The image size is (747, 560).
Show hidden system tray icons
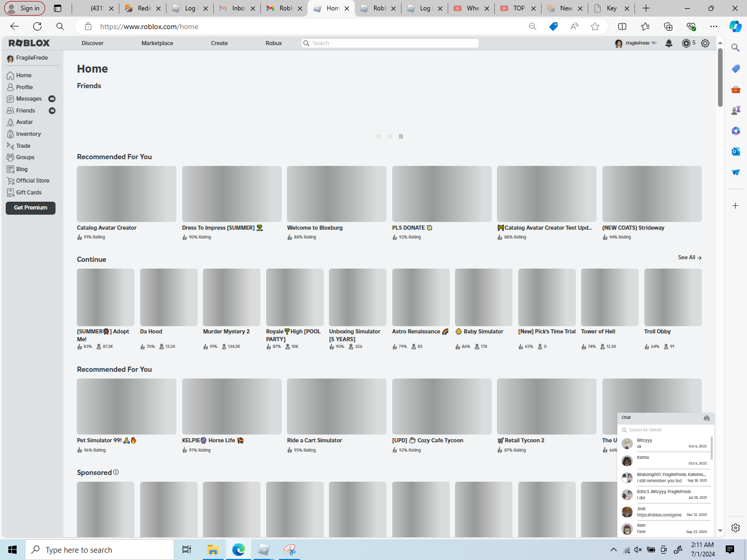[614, 550]
